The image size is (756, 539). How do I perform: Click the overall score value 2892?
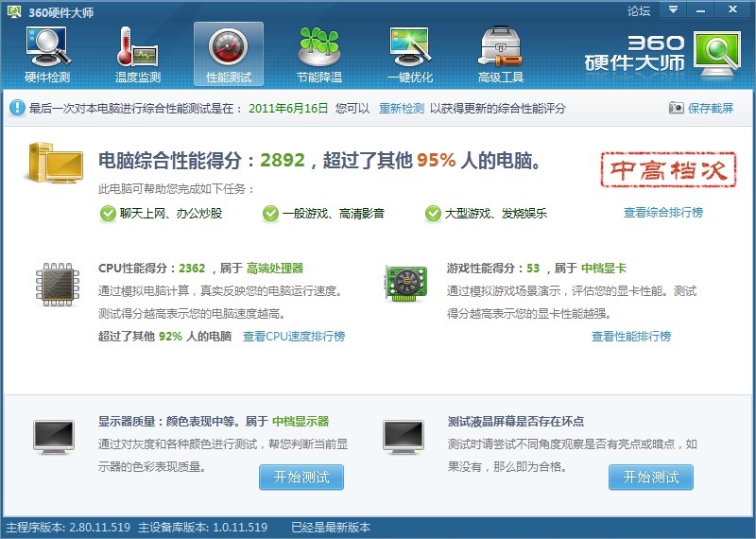283,160
